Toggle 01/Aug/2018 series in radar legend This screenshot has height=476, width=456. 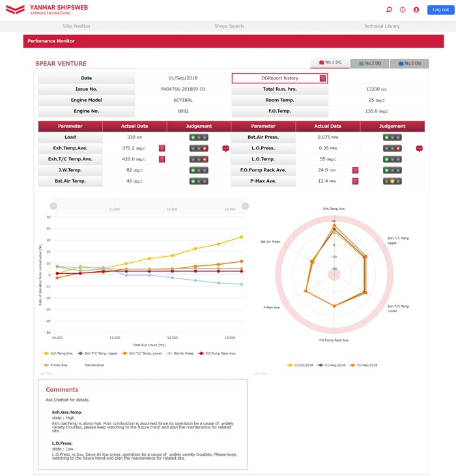[x=333, y=365]
